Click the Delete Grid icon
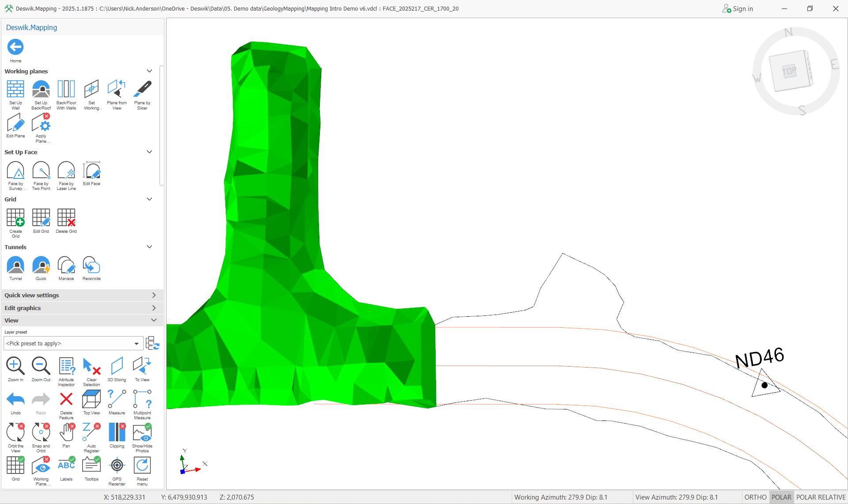 (x=66, y=221)
